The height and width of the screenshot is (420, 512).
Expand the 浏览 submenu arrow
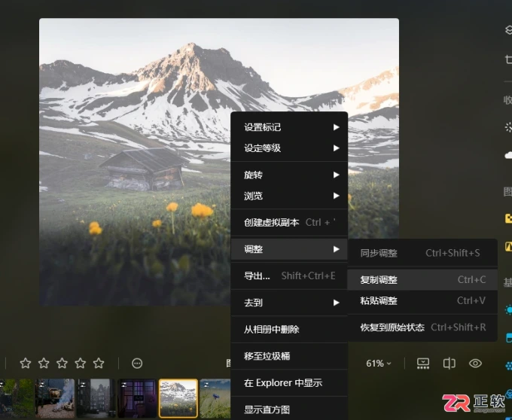[337, 196]
